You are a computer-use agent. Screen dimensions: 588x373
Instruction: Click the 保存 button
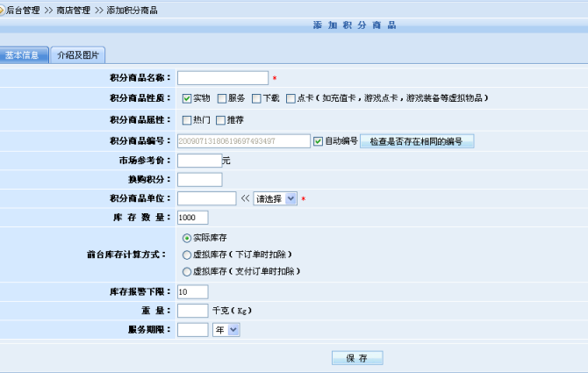[x=357, y=358]
